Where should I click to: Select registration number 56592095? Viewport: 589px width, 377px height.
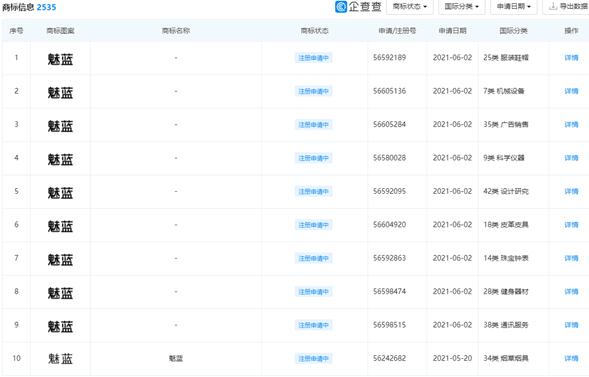390,191
